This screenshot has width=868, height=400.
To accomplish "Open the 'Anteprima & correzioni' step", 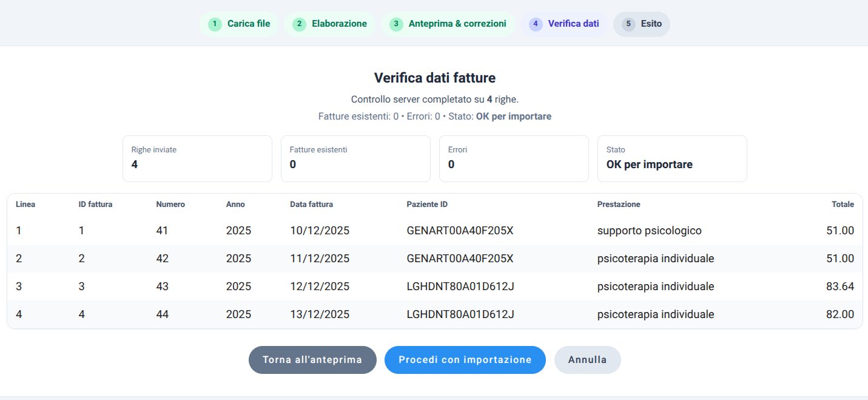I will 448,24.
